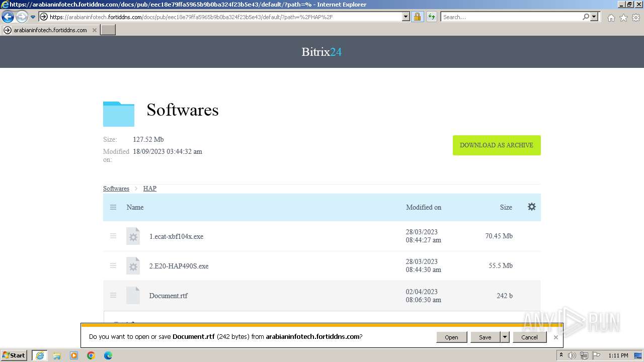Select the arabianinfotech.fortiddns.com tab
Image resolution: width=644 pixels, height=362 pixels.
[50, 30]
